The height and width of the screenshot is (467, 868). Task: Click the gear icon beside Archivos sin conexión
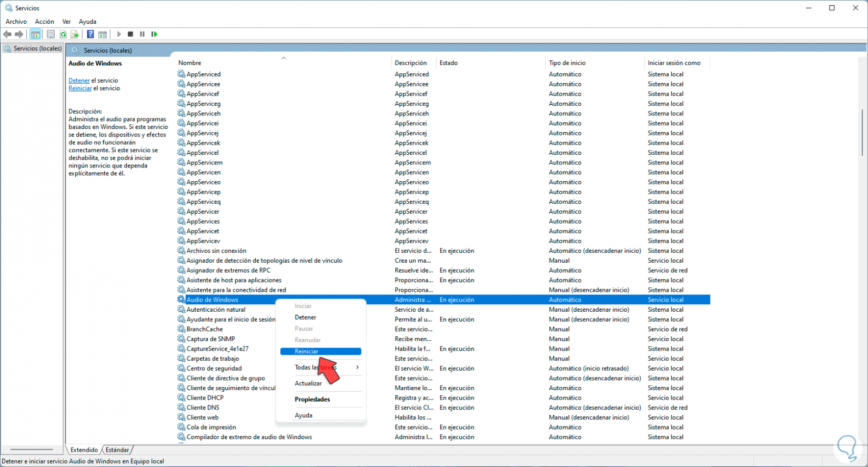[181, 251]
